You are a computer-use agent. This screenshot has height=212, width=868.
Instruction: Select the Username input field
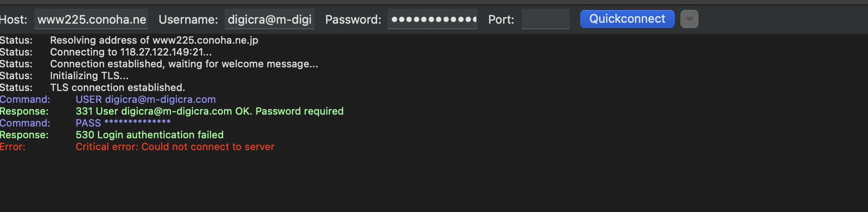(270, 19)
